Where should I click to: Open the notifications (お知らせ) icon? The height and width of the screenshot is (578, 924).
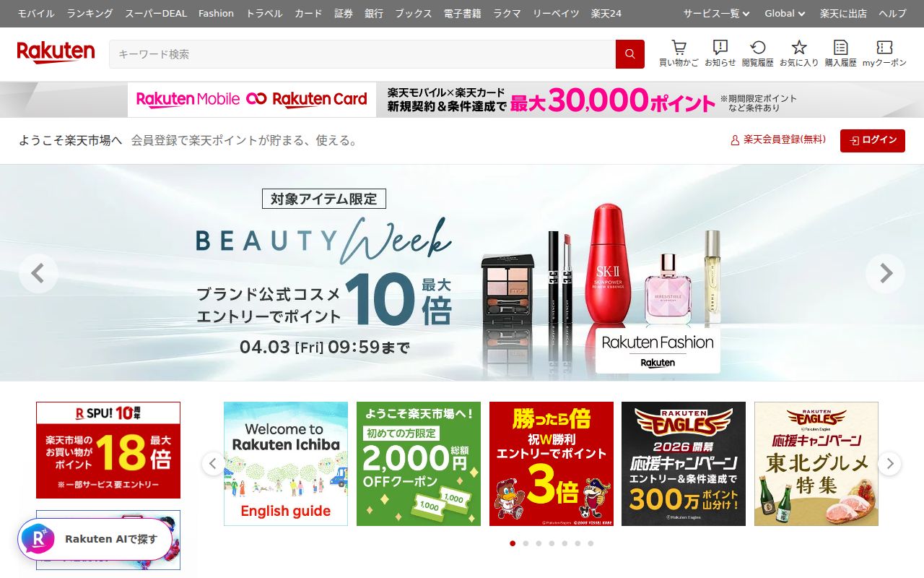coord(720,54)
